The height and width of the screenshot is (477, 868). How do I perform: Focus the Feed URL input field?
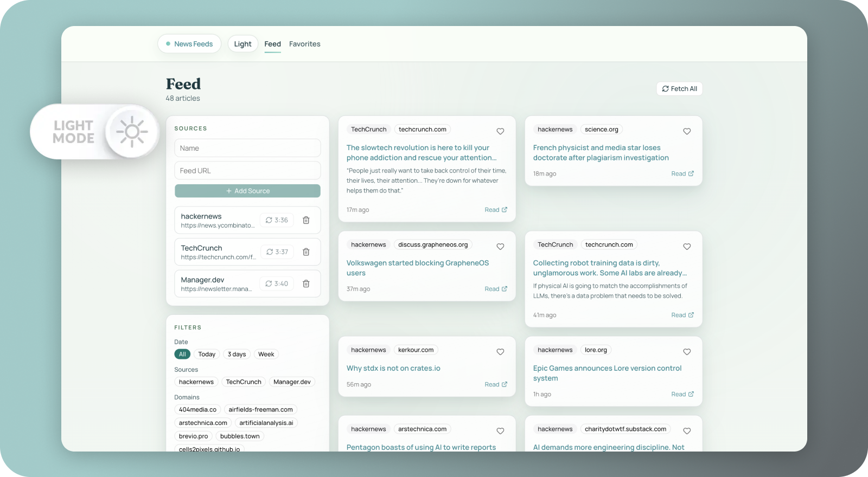(x=247, y=171)
